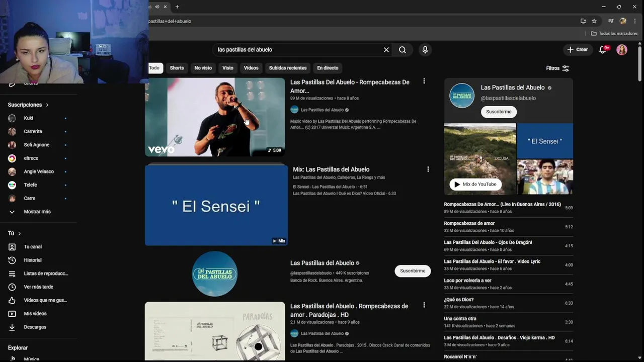Open Desafíos . Viejo karma . HD entry
The width and height of the screenshot is (644, 362).
point(499,338)
